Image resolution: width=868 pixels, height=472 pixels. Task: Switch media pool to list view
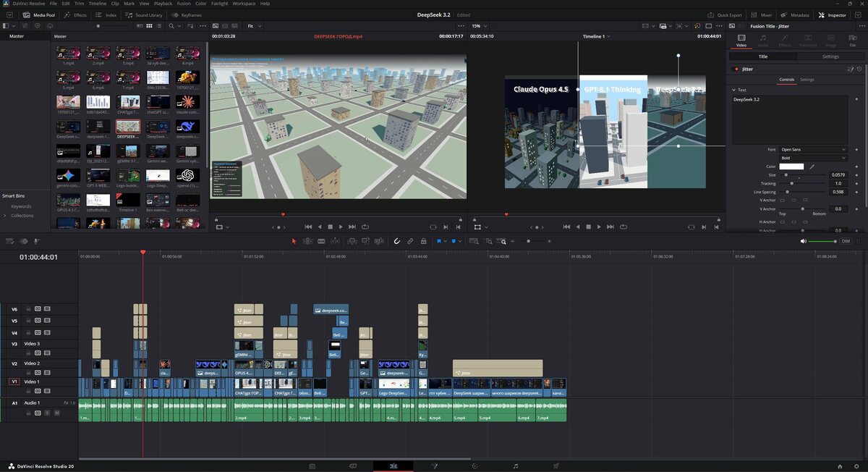159,25
